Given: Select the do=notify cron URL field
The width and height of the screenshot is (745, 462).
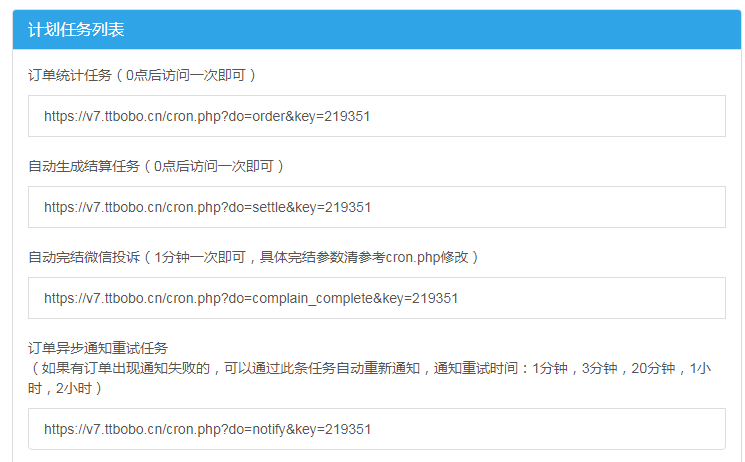Looking at the screenshot, I should 376,429.
